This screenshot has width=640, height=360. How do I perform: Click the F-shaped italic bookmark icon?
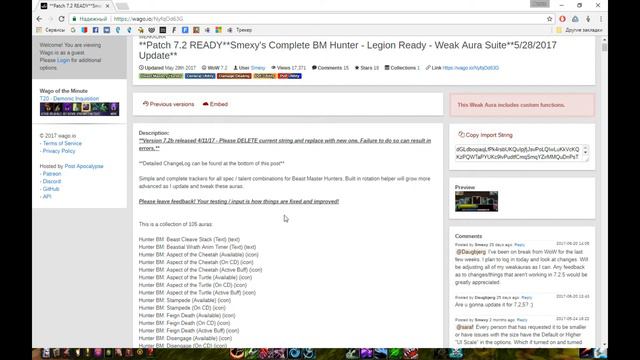174,30
